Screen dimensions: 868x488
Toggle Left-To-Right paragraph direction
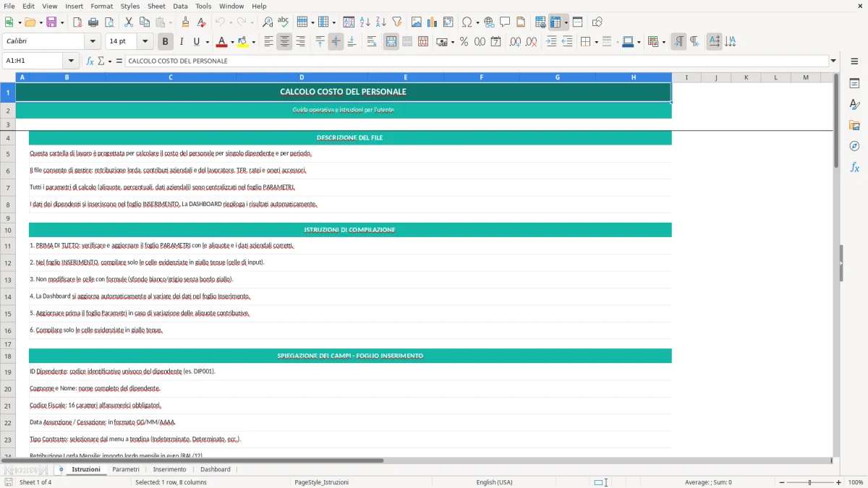pos(678,42)
